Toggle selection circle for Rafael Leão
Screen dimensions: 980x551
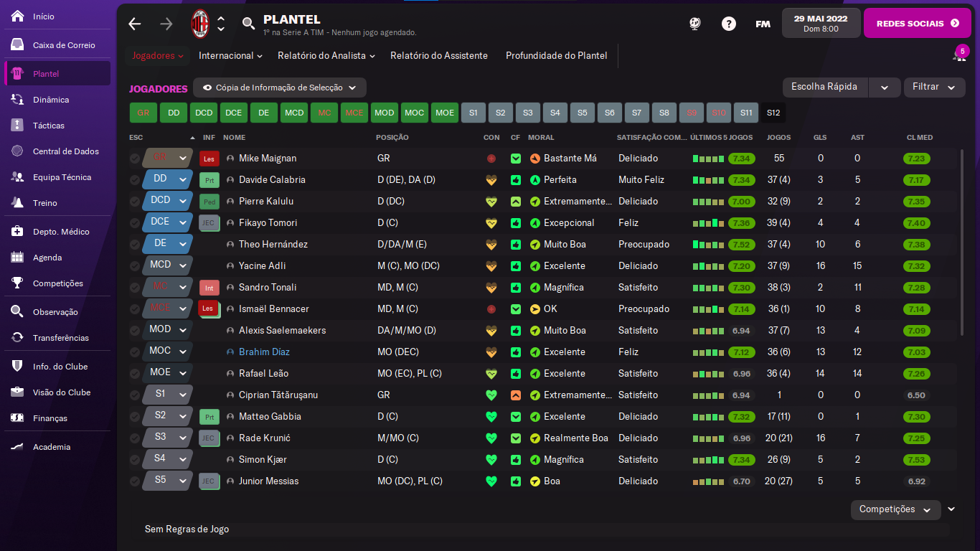135,374
